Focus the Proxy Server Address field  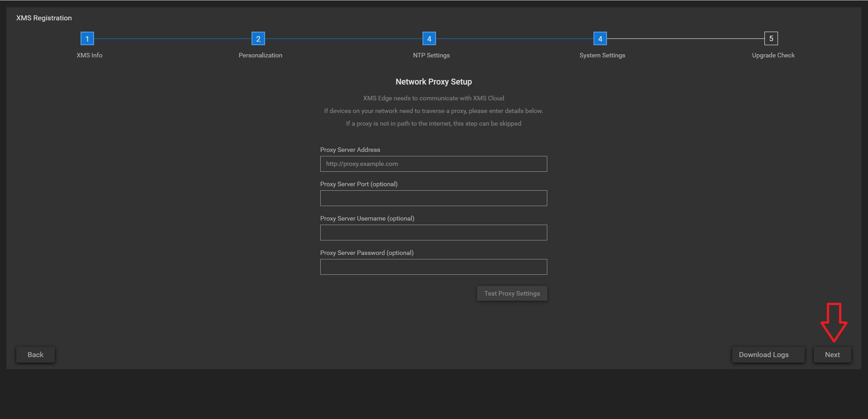tap(433, 164)
